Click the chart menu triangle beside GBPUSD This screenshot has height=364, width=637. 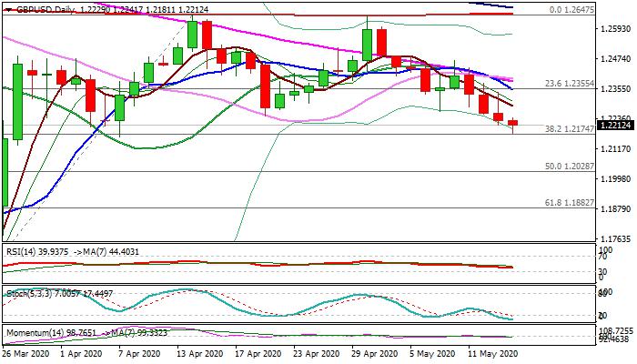coord(8,10)
